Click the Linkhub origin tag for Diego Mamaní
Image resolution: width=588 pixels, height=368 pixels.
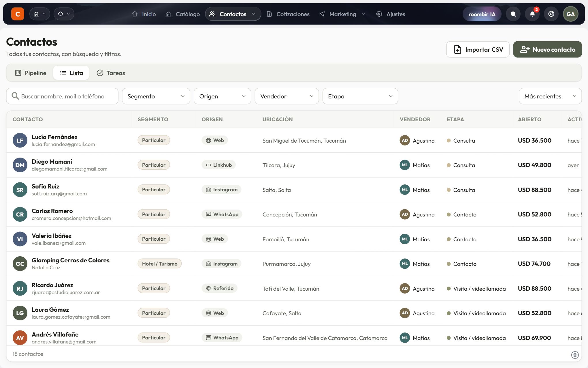[219, 165]
